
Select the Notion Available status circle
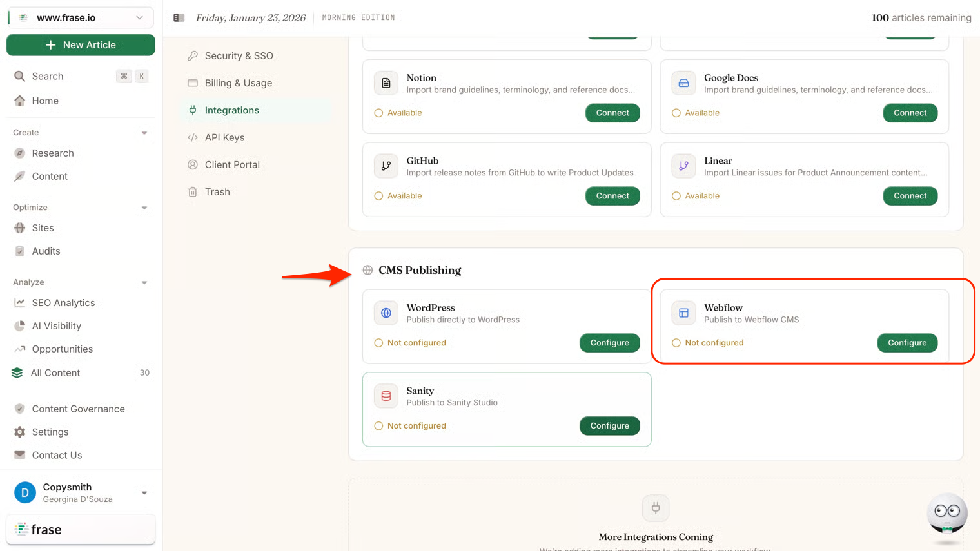click(x=378, y=113)
